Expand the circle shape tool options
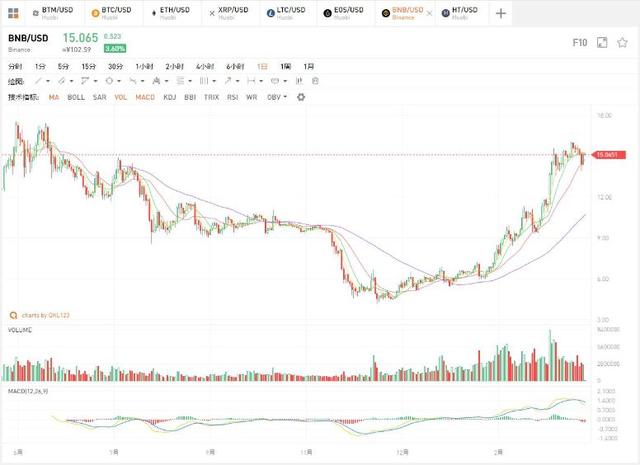This screenshot has width=640, height=465. (x=119, y=81)
